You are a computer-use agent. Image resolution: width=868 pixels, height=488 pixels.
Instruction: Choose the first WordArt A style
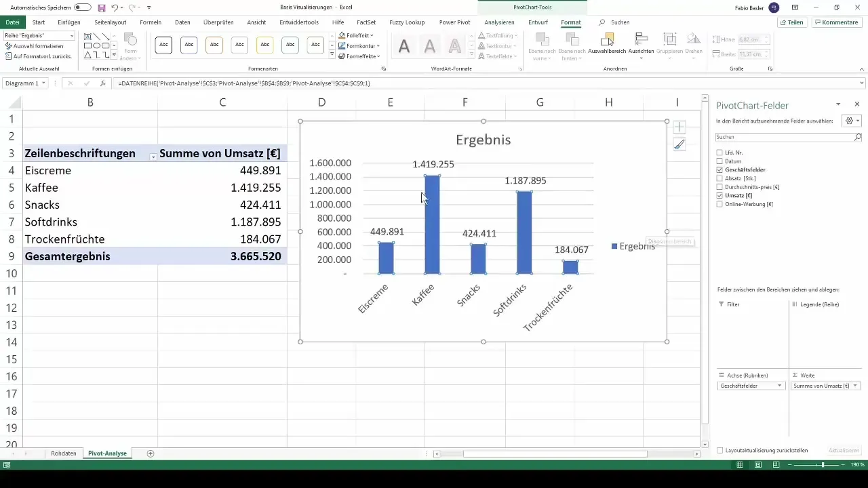pyautogui.click(x=404, y=46)
